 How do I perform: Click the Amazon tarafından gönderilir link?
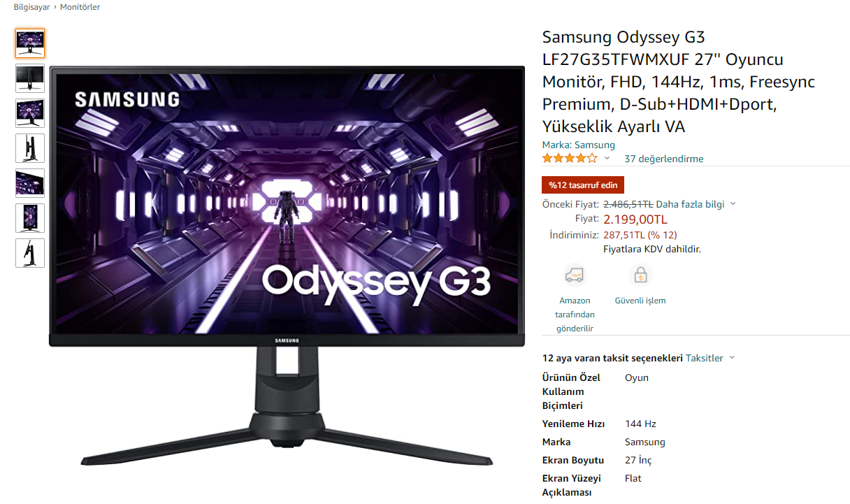575,315
